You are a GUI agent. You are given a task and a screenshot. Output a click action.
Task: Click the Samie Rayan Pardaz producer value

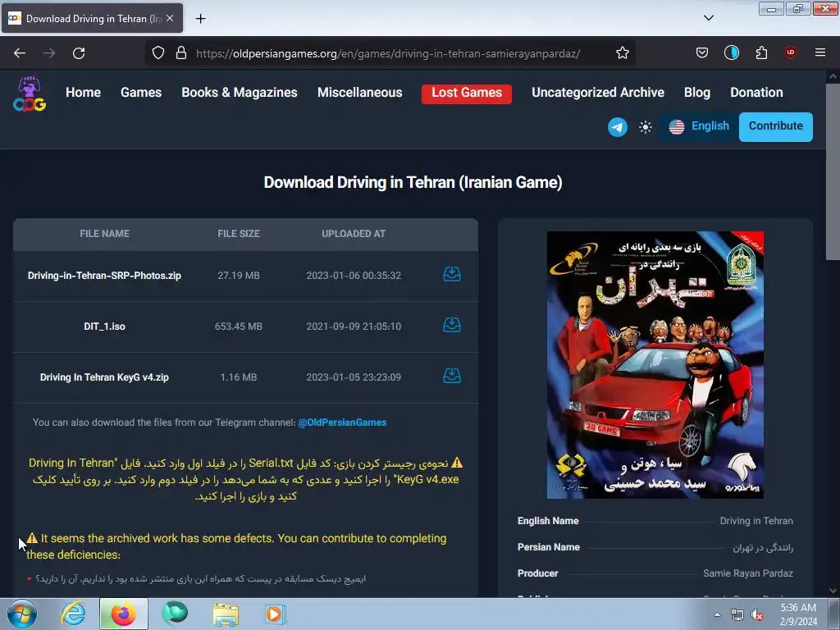click(748, 573)
